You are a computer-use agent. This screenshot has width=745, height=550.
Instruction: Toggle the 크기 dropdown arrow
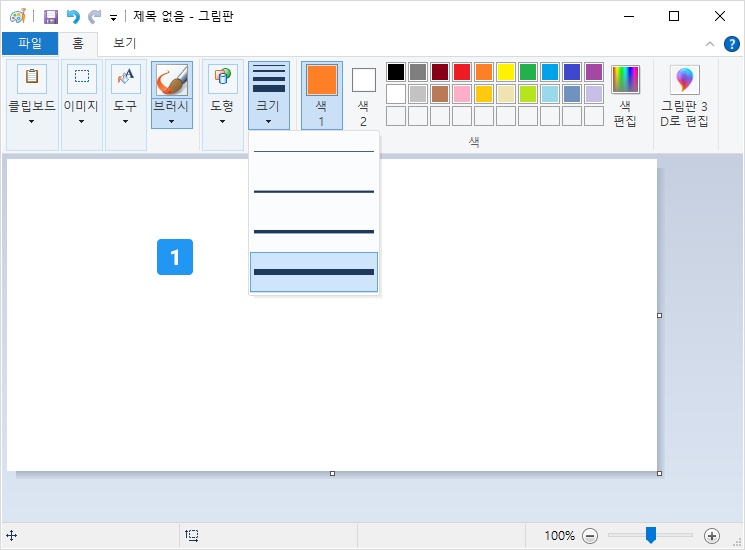[268, 122]
